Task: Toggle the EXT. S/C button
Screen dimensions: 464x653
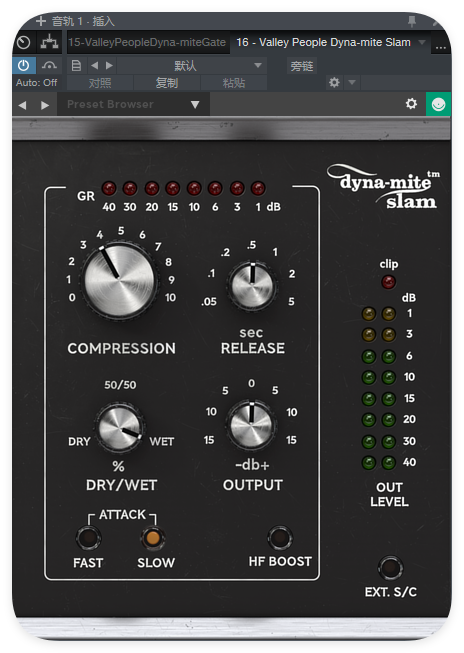Action: [x=390, y=568]
